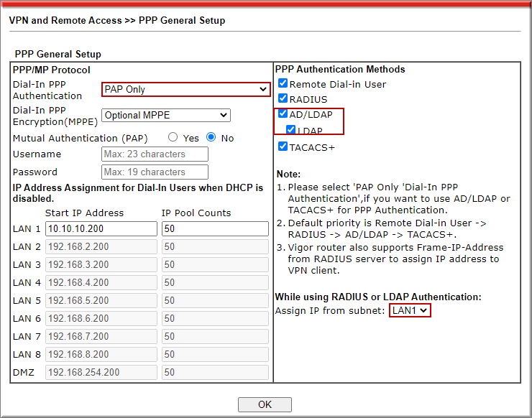
Task: Click LAN 8 IP Pool Counts field
Action: [215, 355]
